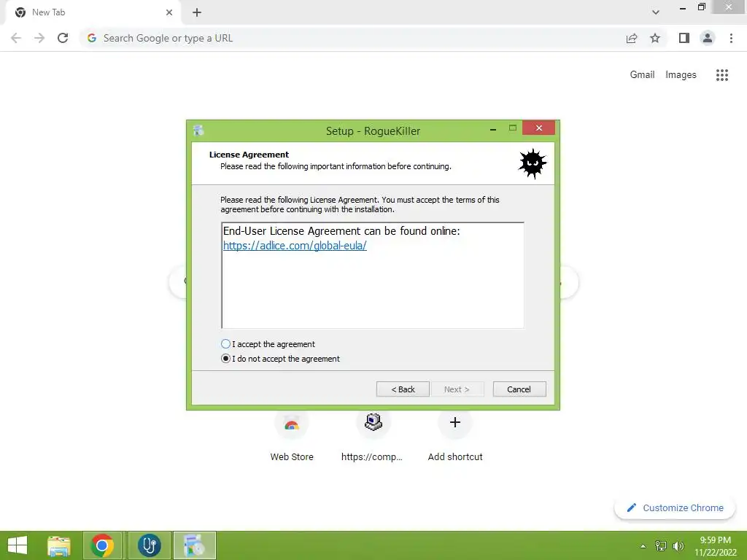Open the Web Store shortcut
Image resolution: width=747 pixels, height=560 pixels.
click(292, 436)
